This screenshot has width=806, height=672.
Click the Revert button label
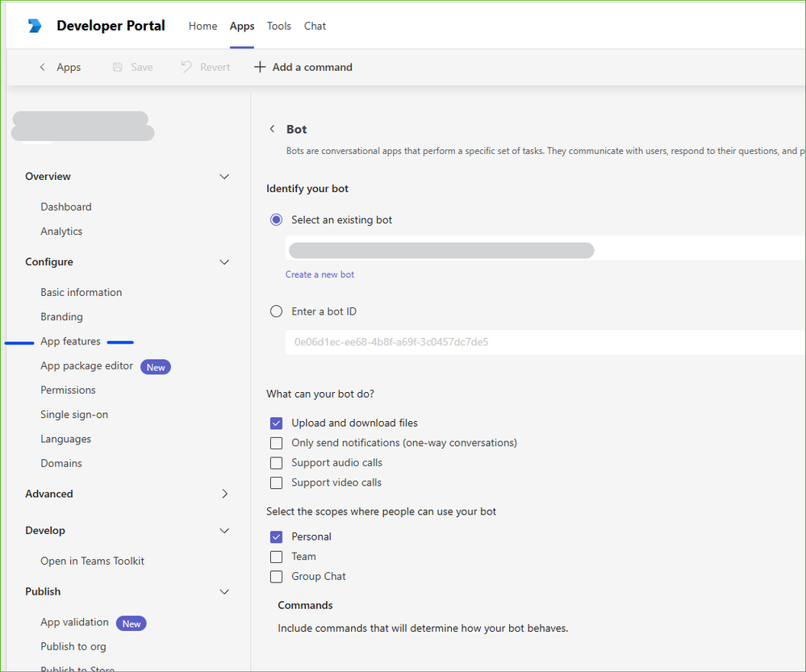pos(215,67)
